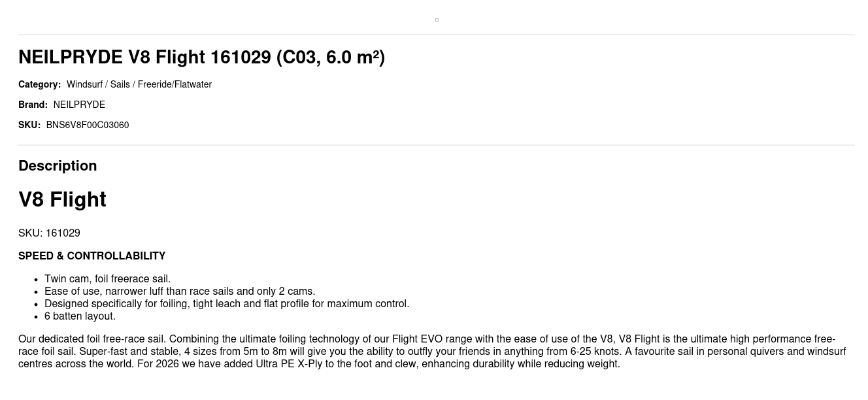The height and width of the screenshot is (400, 868).
Task: Click the Category label
Action: (39, 84)
